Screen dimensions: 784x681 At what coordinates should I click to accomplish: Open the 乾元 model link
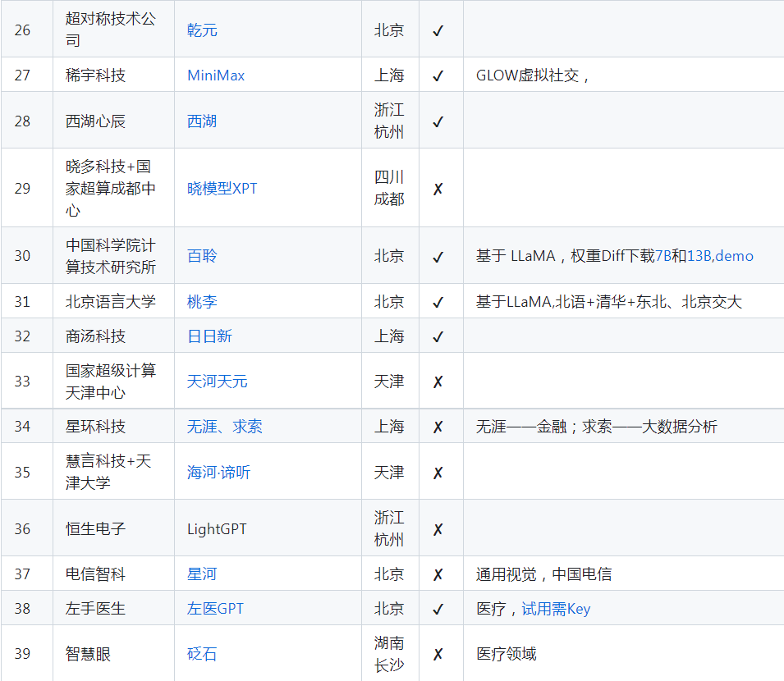pos(202,30)
